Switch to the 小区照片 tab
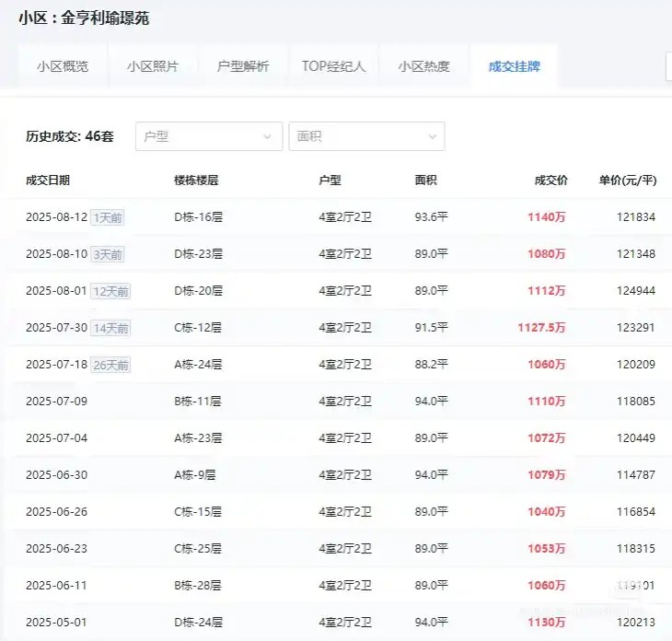Screen dimensions: 672x641 pyautogui.click(x=153, y=66)
